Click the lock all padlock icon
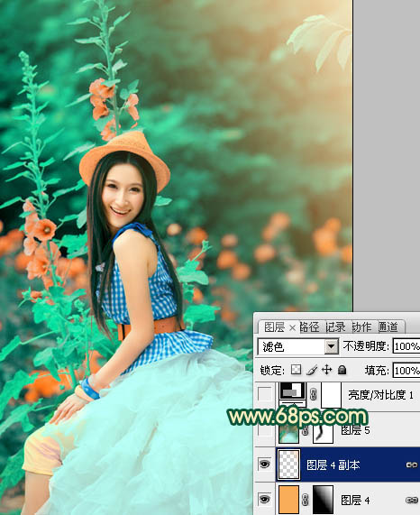The image size is (420, 515). click(x=342, y=370)
